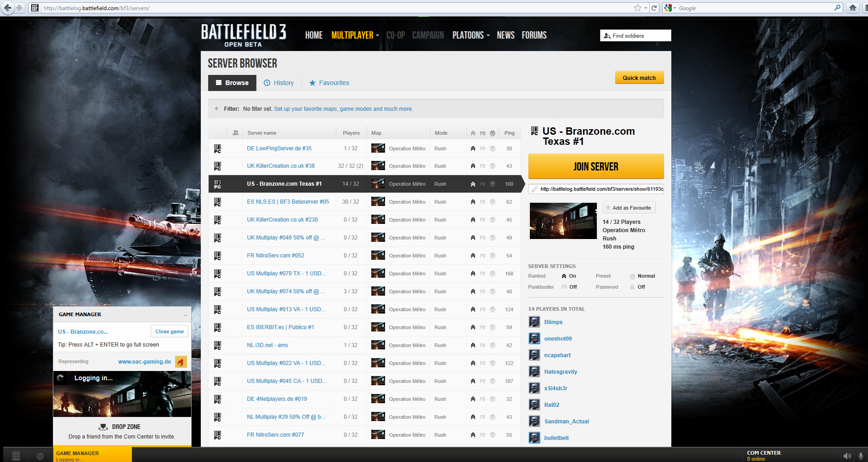Viewport: 868px width, 462px height.
Task: Open player Blimps profile avatar
Action: tap(534, 322)
